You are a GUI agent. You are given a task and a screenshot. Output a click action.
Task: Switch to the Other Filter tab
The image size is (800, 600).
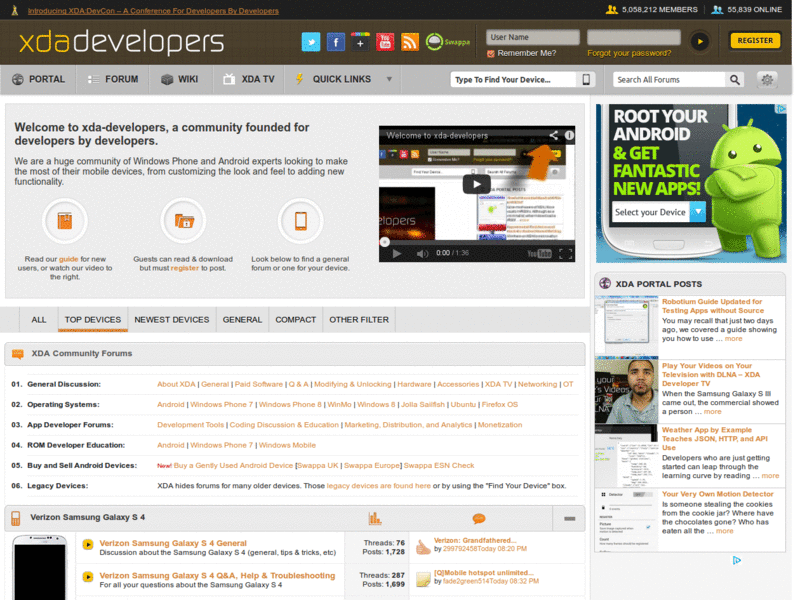359,319
